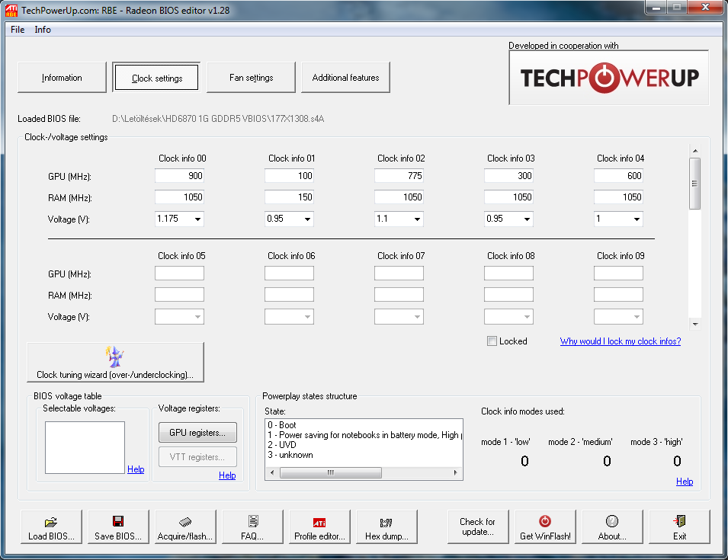Open Clock info 02 voltage dropdown
The image size is (728, 560).
point(417,219)
